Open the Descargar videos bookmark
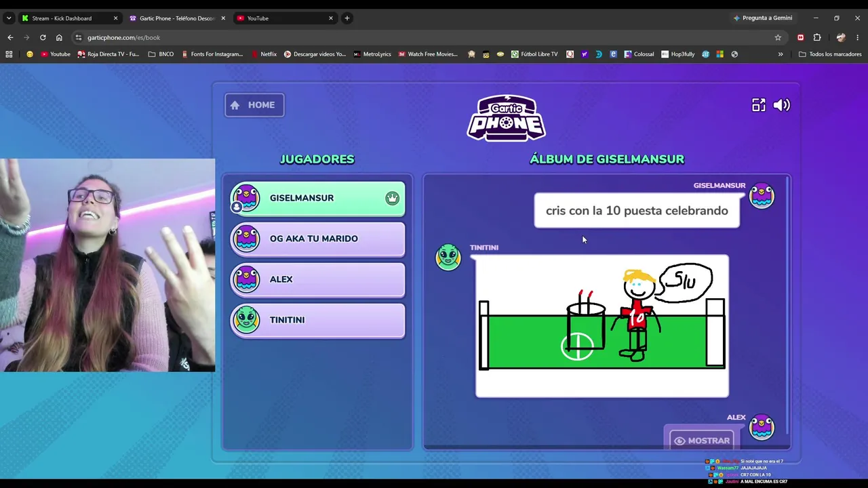This screenshot has width=868, height=488. pos(315,54)
